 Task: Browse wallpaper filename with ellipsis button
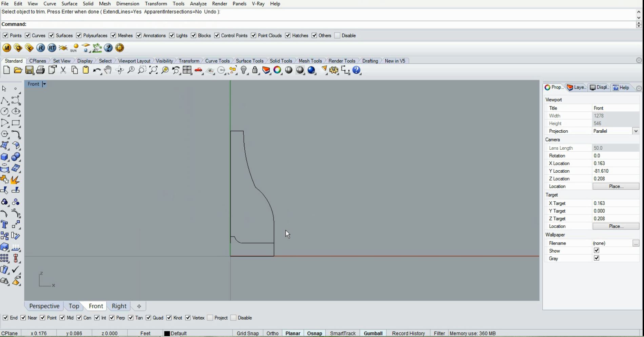click(x=636, y=243)
